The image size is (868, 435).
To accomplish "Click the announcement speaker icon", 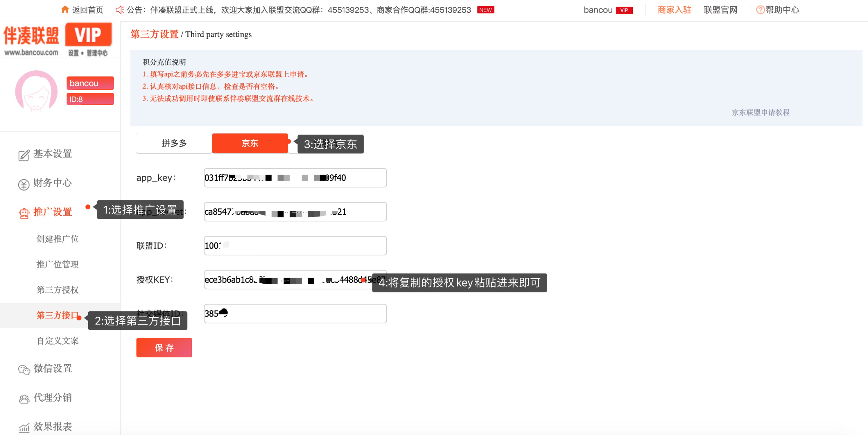I will tap(120, 10).
